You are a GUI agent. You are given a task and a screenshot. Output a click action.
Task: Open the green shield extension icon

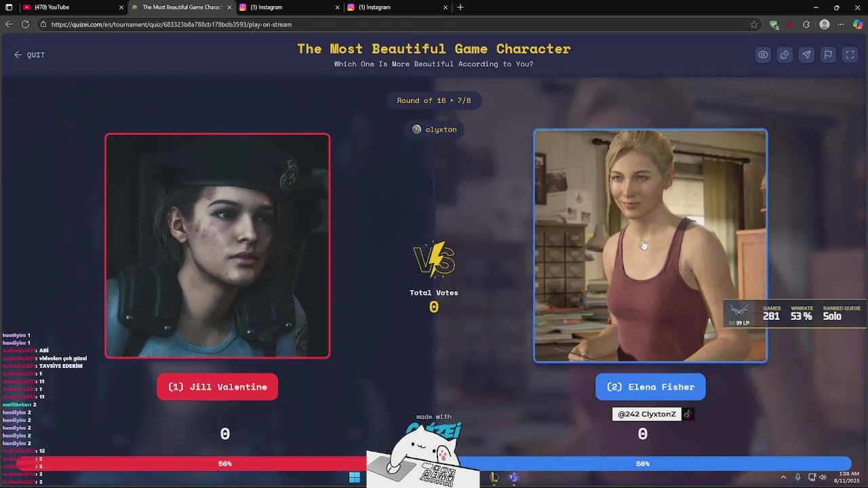pyautogui.click(x=774, y=24)
